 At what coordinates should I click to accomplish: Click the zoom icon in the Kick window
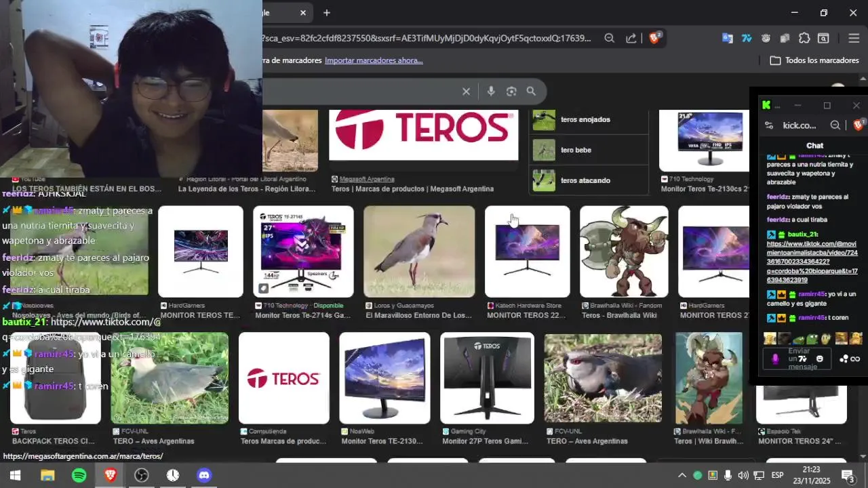click(835, 125)
